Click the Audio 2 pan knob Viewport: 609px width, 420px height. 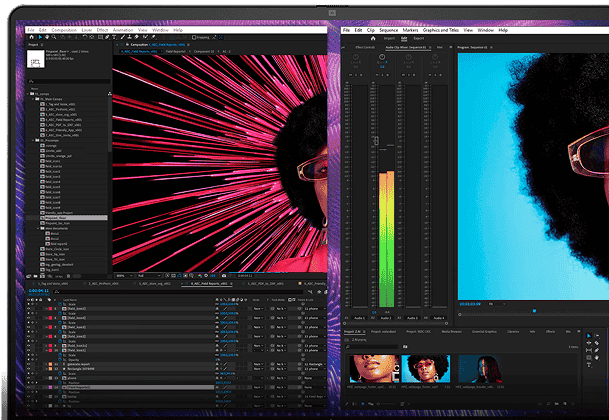pyautogui.click(x=382, y=57)
